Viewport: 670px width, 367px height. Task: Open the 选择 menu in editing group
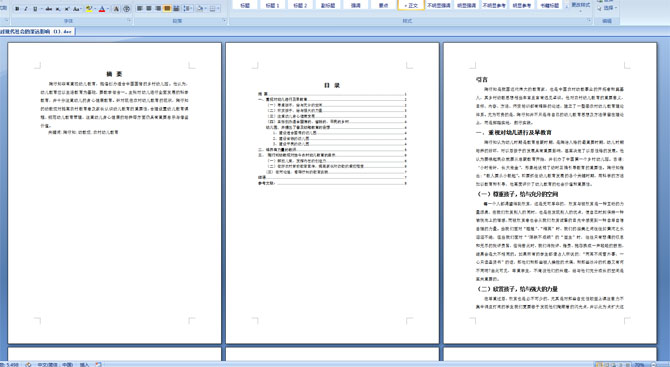[608, 8]
